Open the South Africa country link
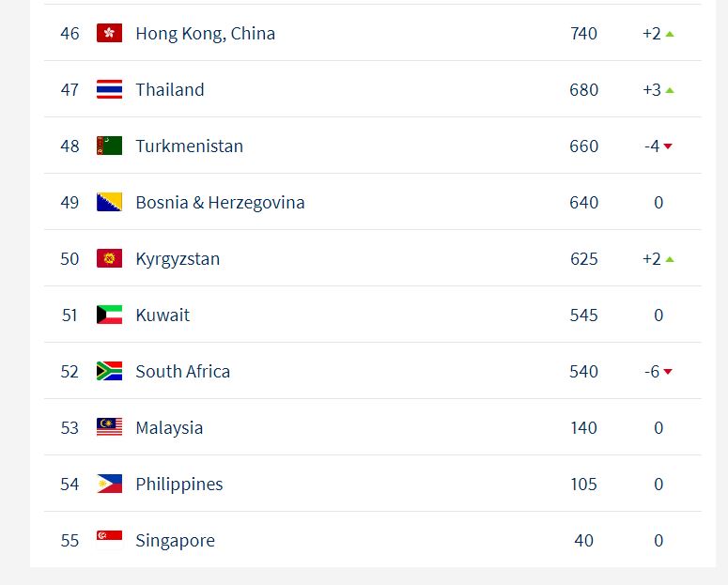The height and width of the screenshot is (585, 728). tap(182, 372)
